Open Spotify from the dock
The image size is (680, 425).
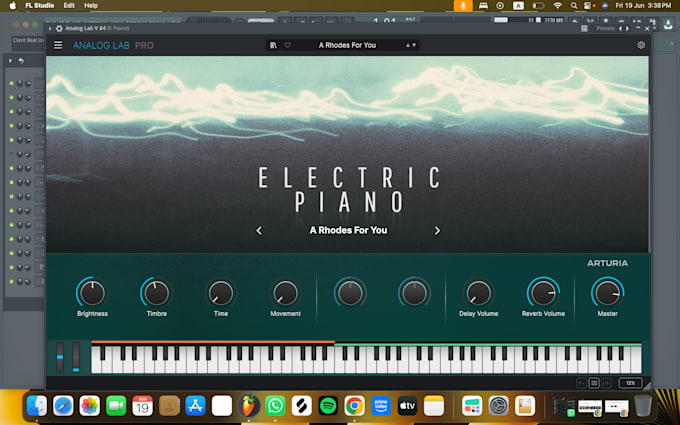point(328,406)
